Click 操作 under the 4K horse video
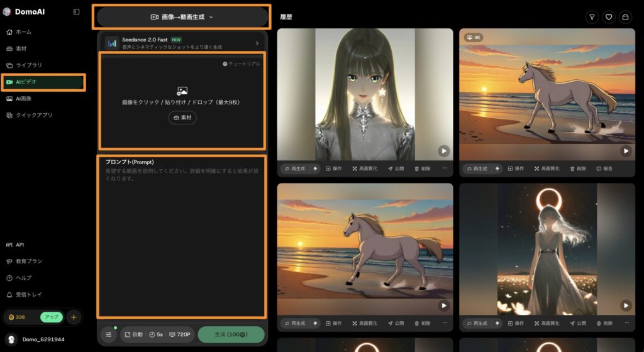Image resolution: width=644 pixels, height=352 pixels. tap(516, 168)
